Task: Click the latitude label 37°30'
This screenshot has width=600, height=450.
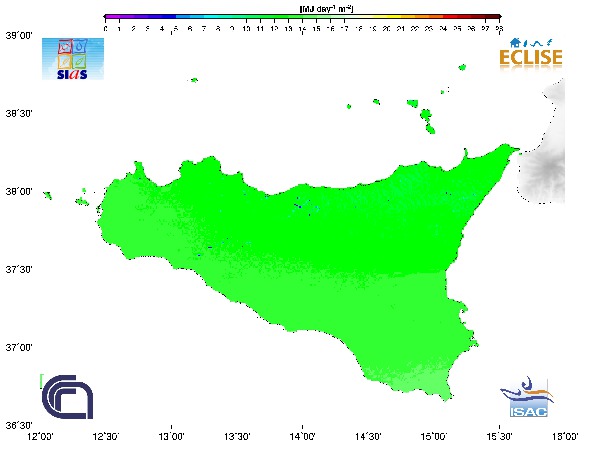Action: (x=19, y=269)
